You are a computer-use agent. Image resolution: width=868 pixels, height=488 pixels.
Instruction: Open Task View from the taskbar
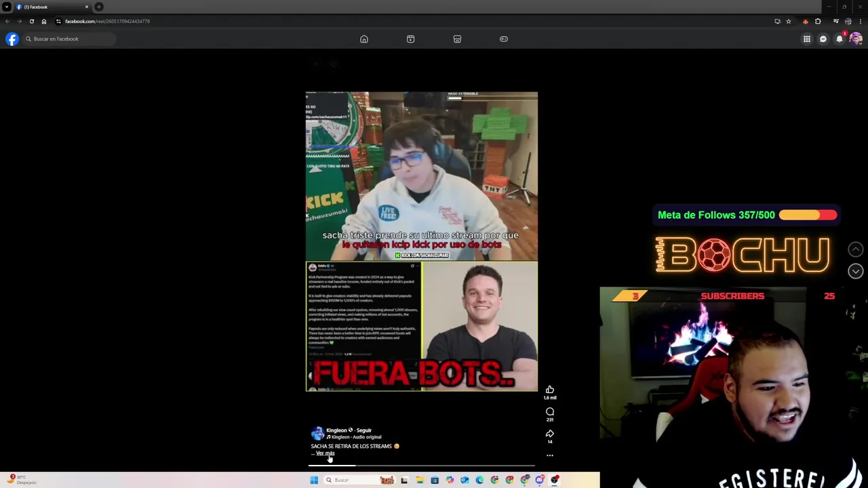point(404,480)
